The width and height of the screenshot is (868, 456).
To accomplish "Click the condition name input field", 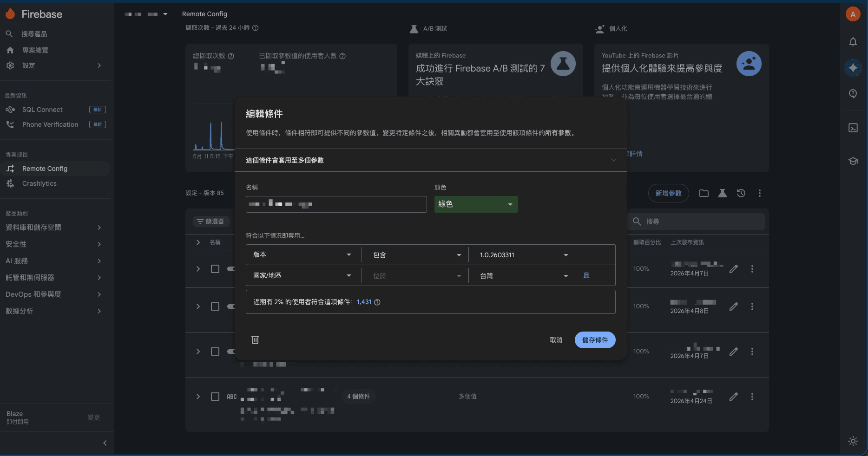I will [336, 204].
